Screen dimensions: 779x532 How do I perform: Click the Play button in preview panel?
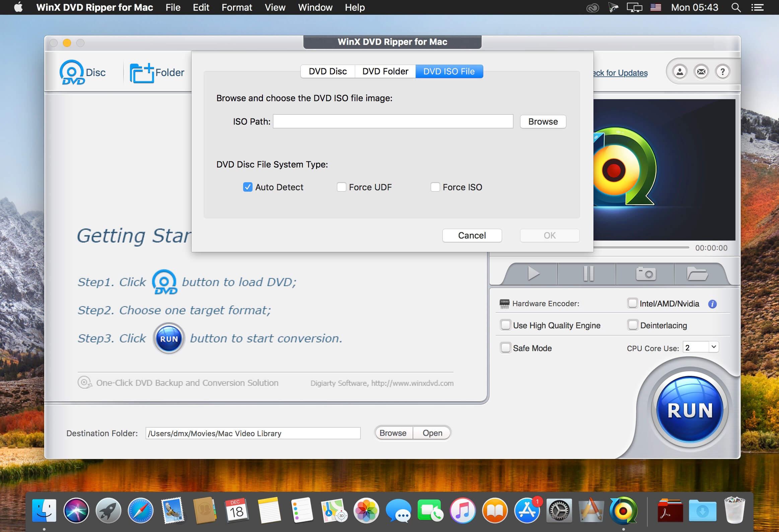click(533, 274)
